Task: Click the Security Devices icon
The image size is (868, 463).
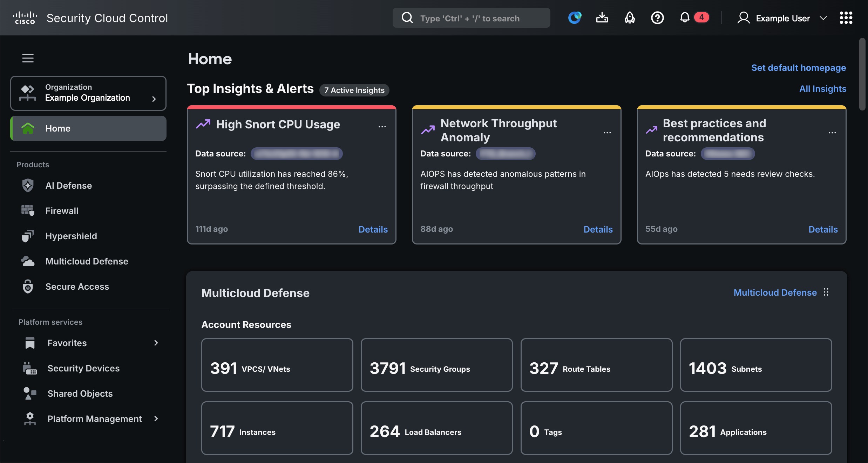Action: [29, 368]
